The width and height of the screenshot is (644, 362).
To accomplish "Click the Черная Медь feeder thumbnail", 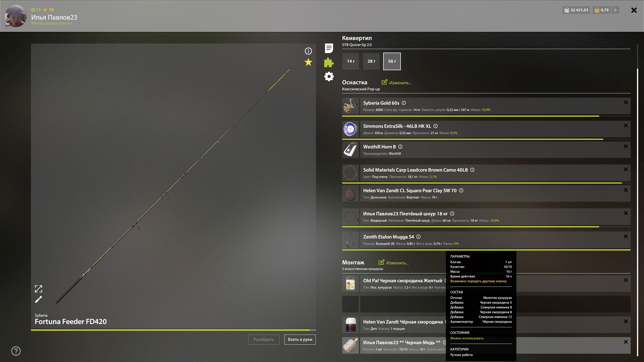I will pyautogui.click(x=350, y=345).
